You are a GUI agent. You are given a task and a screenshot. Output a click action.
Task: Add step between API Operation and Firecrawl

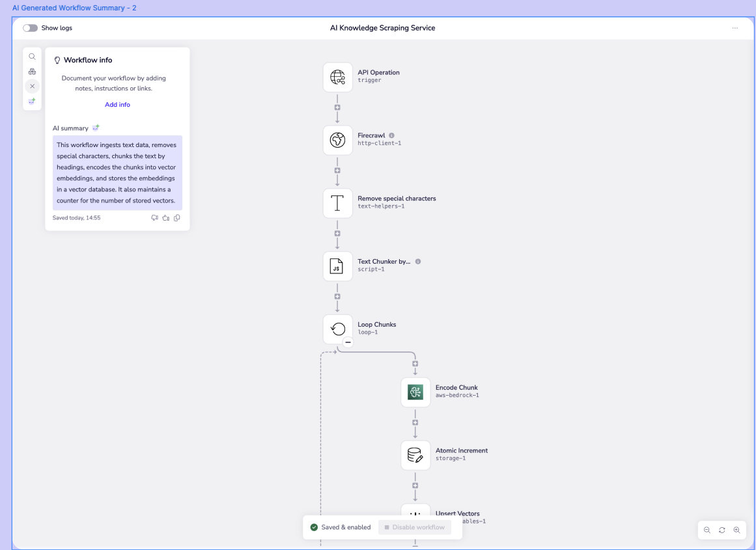click(x=337, y=107)
